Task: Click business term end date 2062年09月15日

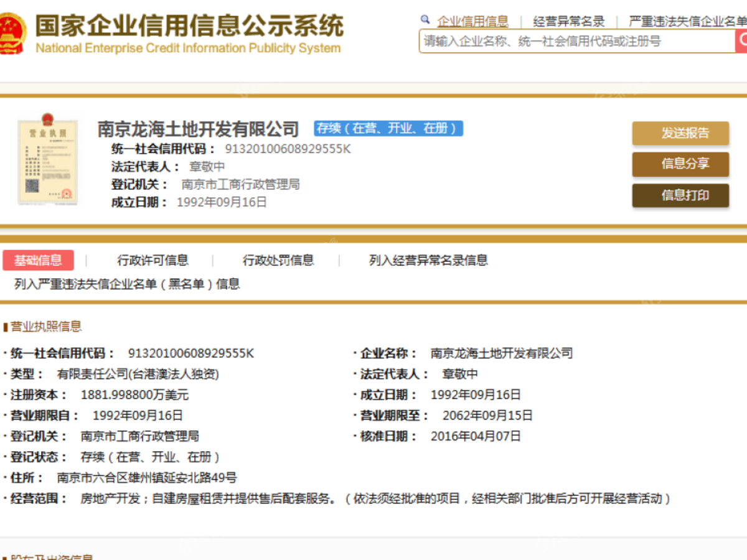Action: click(487, 415)
